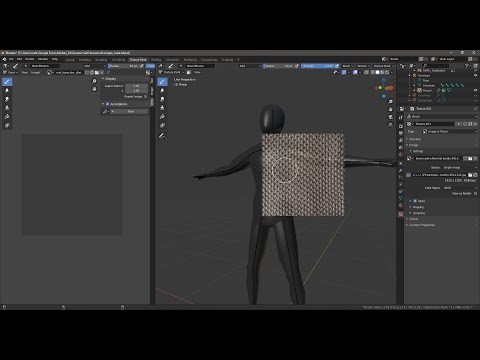
Task: Select the Soften tool in the image editor toolbar
Action: point(7,90)
